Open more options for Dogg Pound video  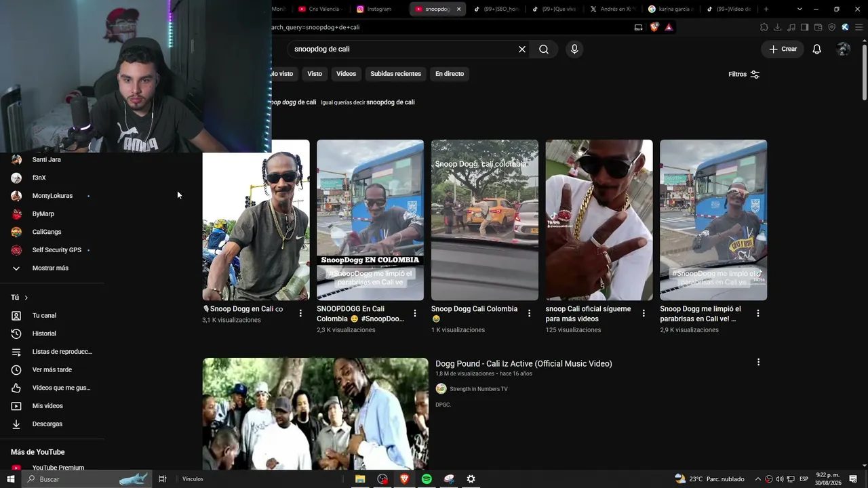[758, 363]
